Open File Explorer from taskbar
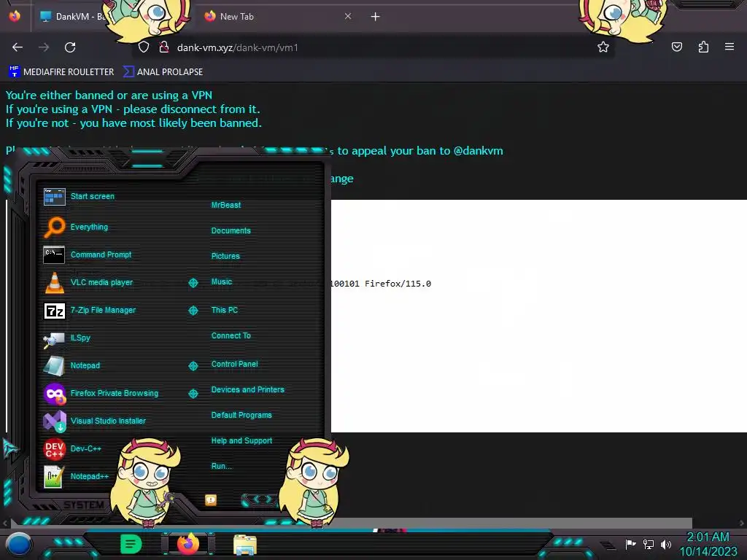This screenshot has width=747, height=560. pyautogui.click(x=245, y=545)
